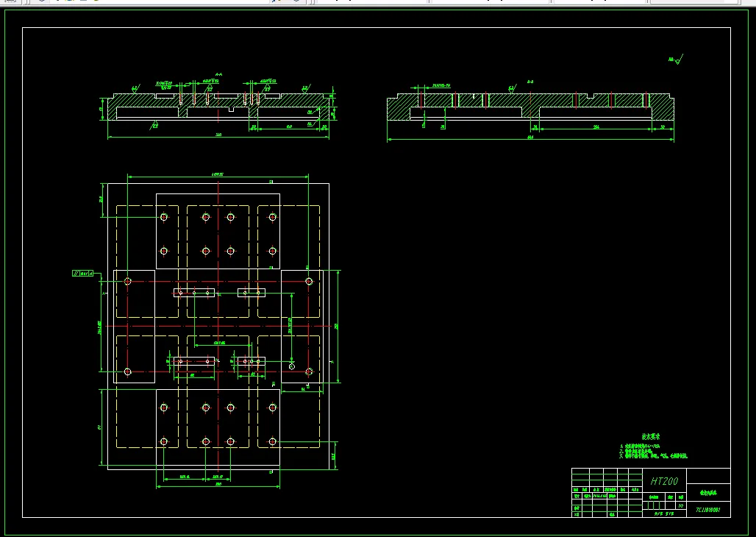This screenshot has width=756, height=537.
Task: Select the TCJJ010001 drawing number text
Action: 707,510
